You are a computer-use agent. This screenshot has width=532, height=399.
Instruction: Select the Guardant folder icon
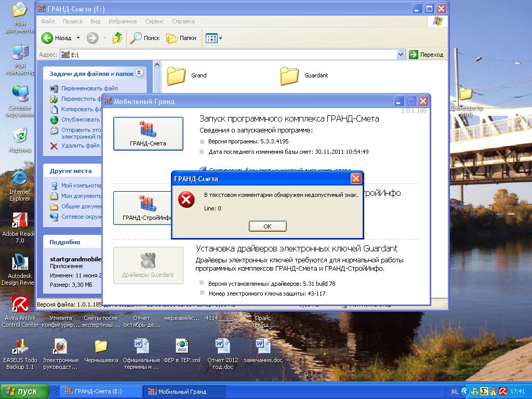(289, 76)
